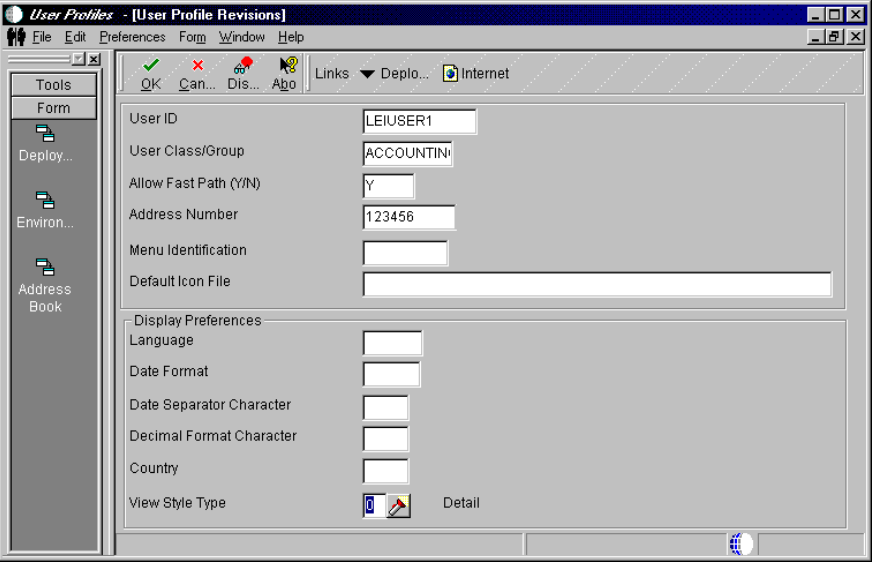Restore the inner User Profile Revisions window
Viewport: 872px width, 562px height.
[834, 37]
